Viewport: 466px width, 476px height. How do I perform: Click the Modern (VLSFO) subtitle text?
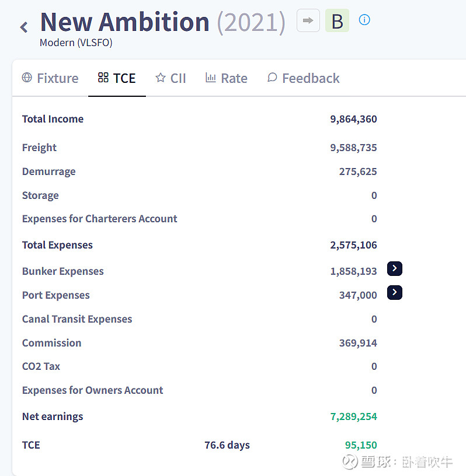(76, 43)
